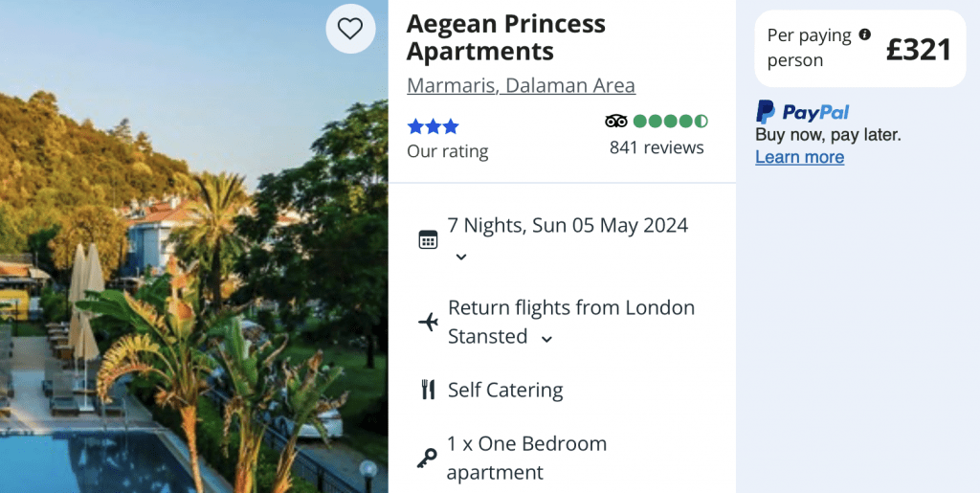Click the Tripadvisor green bubble rating
The height and width of the screenshot is (493, 980).
pos(670,121)
